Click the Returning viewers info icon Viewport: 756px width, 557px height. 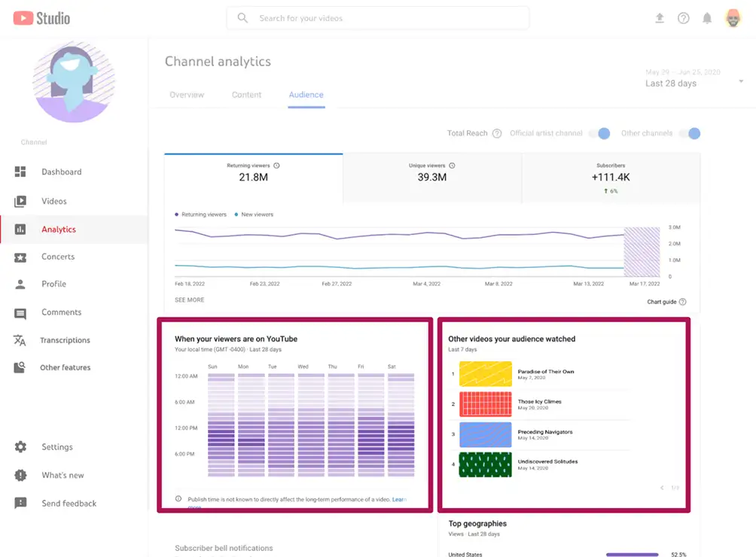277,166
